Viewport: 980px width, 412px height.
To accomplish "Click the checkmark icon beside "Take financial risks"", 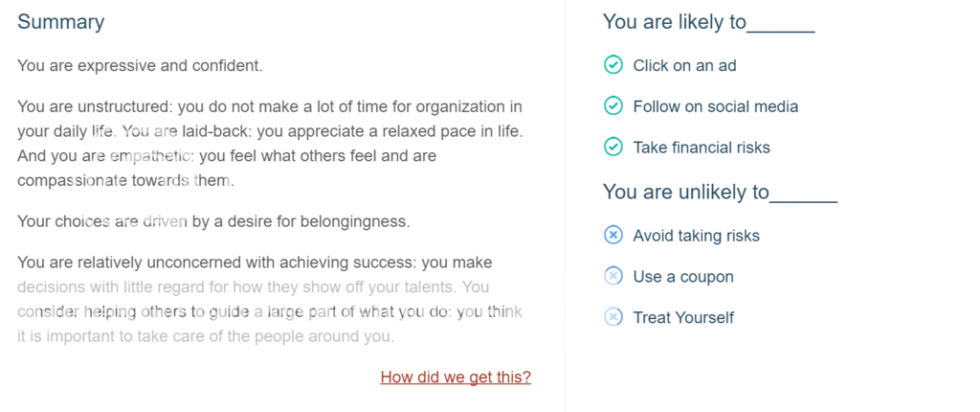I will (x=613, y=148).
